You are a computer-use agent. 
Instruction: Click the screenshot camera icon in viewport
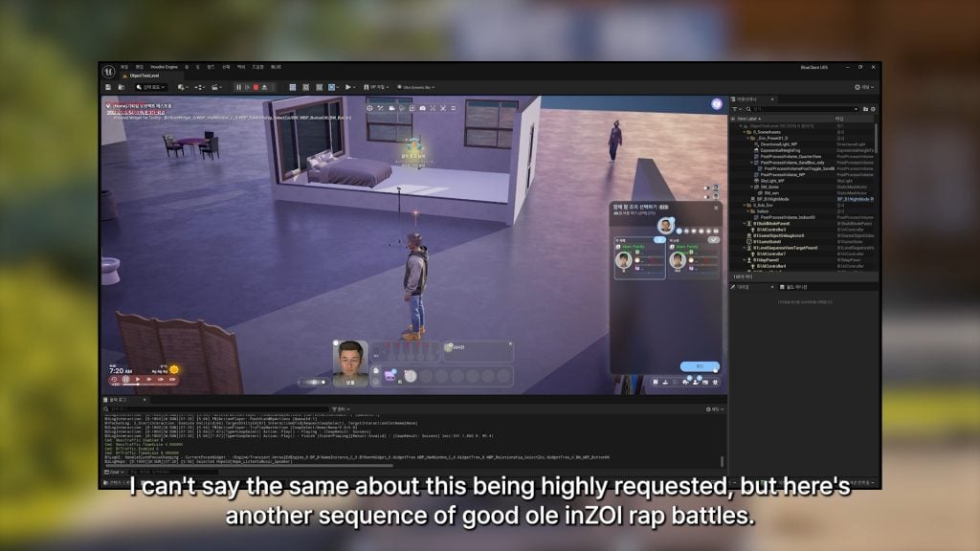(x=423, y=109)
